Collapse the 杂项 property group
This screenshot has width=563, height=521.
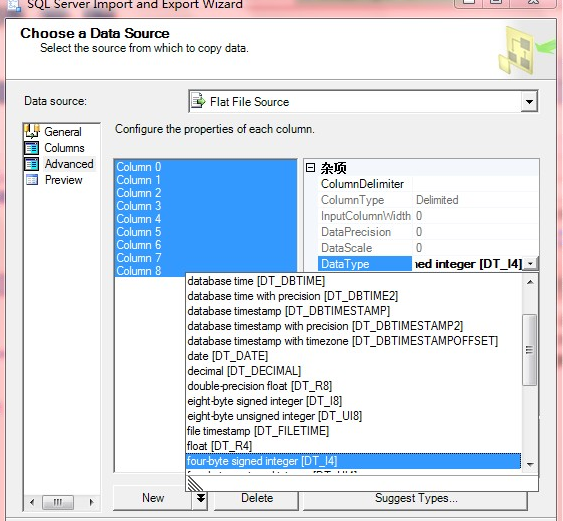(x=310, y=167)
